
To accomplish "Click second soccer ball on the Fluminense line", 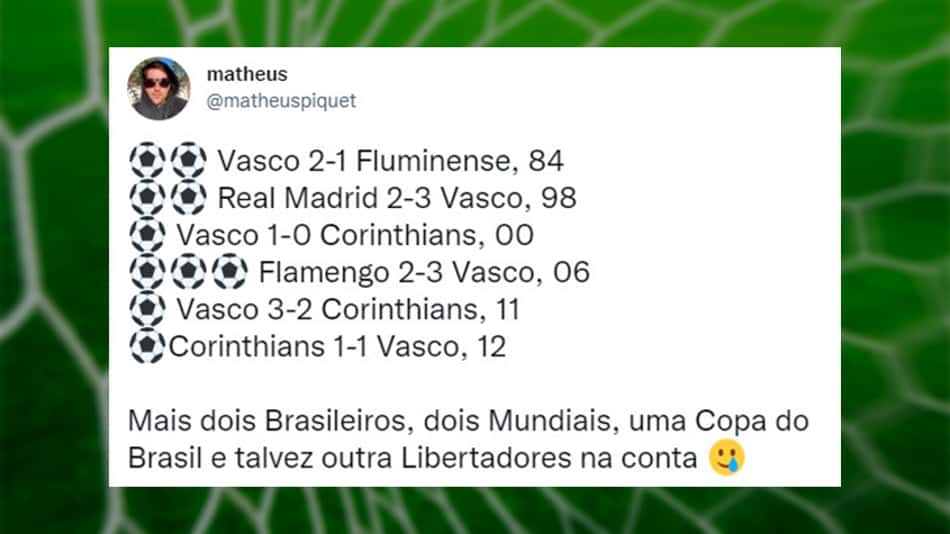I will (188, 161).
